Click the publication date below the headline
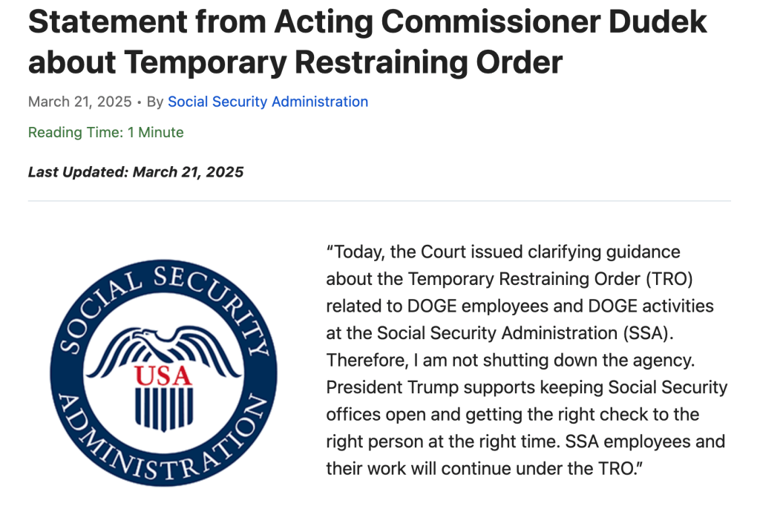Viewport: 760px width, 532px height. point(79,102)
